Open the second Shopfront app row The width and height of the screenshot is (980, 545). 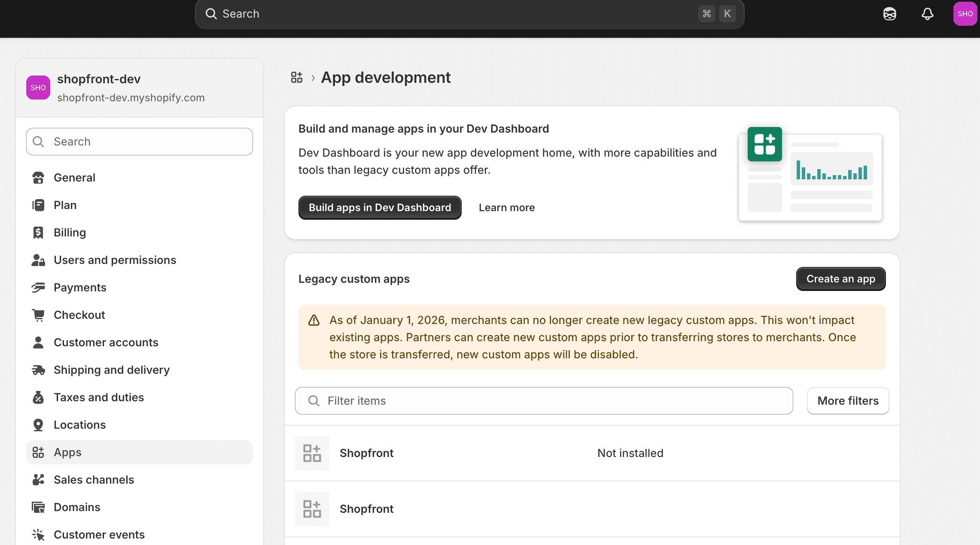coord(592,509)
